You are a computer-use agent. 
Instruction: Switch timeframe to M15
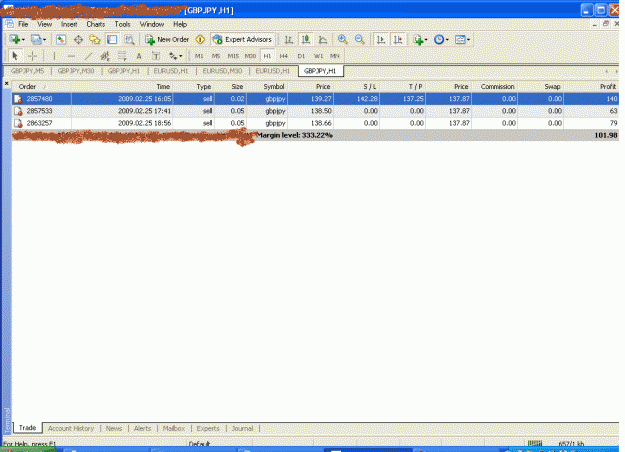[233, 56]
